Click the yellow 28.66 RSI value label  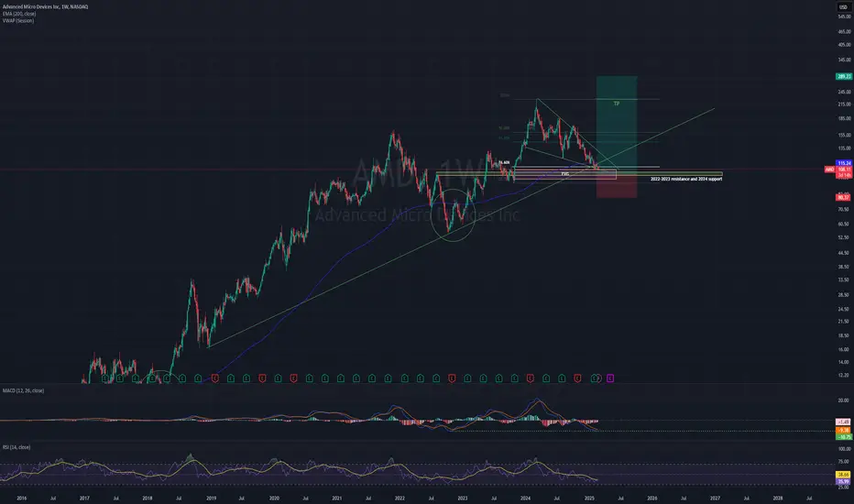tap(844, 475)
